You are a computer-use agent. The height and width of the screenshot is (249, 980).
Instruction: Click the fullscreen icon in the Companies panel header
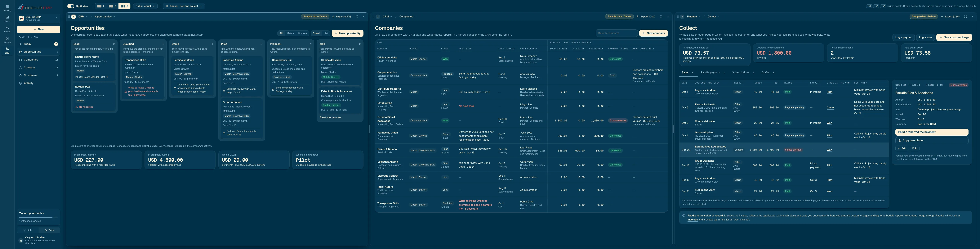tap(661, 17)
